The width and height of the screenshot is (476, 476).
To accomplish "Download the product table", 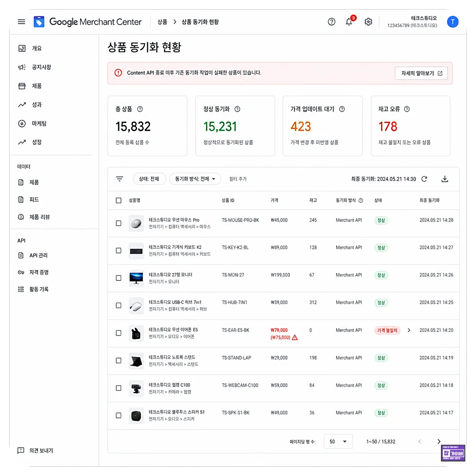I will [445, 179].
